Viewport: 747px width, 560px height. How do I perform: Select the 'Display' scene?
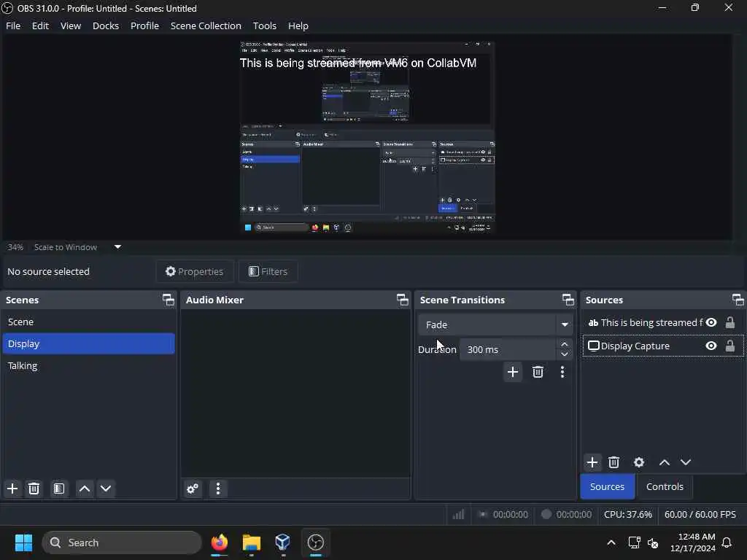coord(88,344)
